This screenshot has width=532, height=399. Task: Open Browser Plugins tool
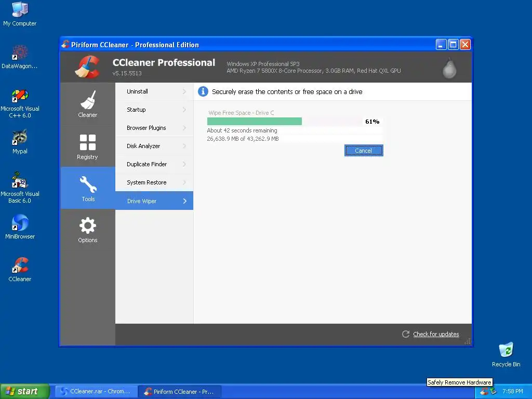pyautogui.click(x=154, y=128)
